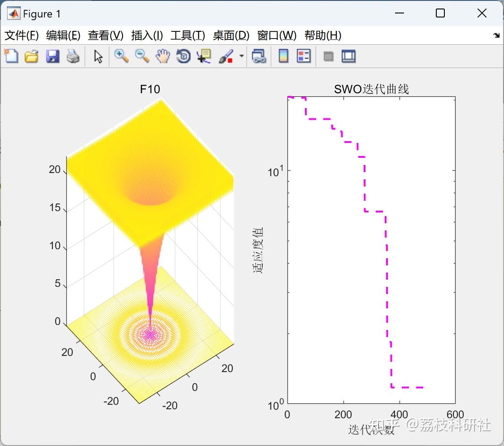This screenshot has height=446, width=504.
Task: Click the F10 plot title
Action: [150, 89]
